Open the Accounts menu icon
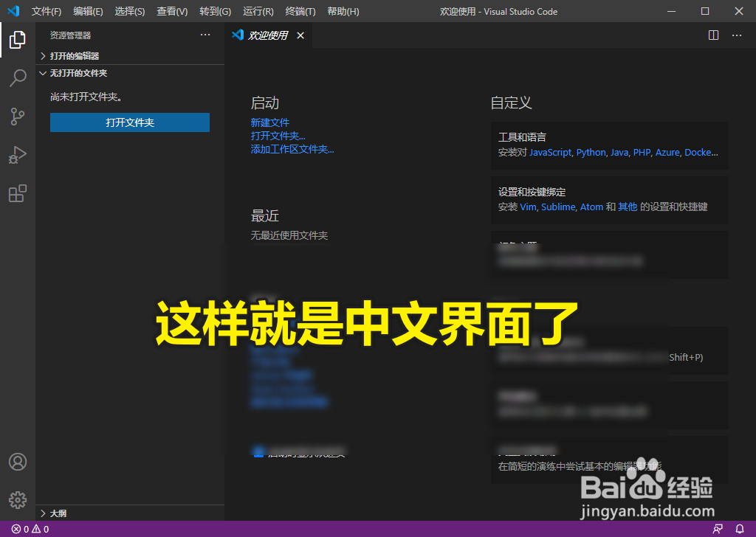This screenshot has height=537, width=756. [x=18, y=462]
